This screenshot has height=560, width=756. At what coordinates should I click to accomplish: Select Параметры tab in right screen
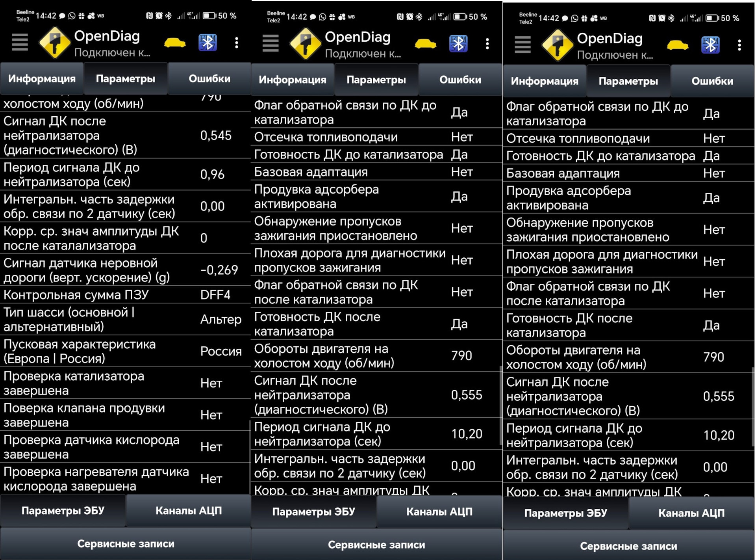(628, 81)
